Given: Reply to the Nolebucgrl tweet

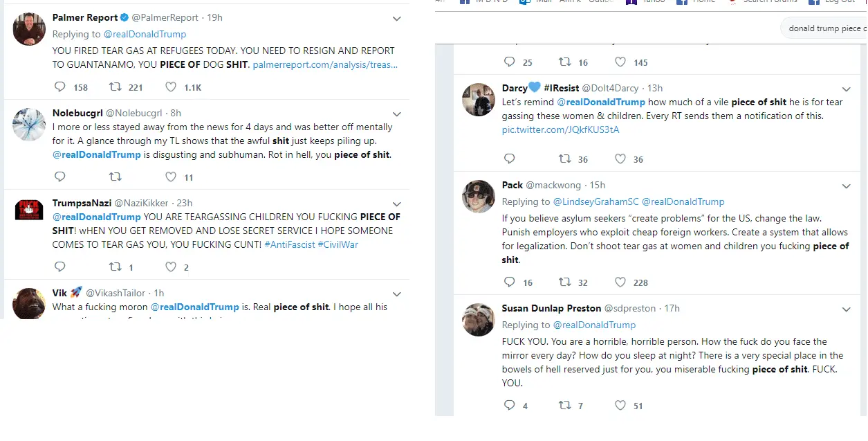Looking at the screenshot, I should [60, 177].
